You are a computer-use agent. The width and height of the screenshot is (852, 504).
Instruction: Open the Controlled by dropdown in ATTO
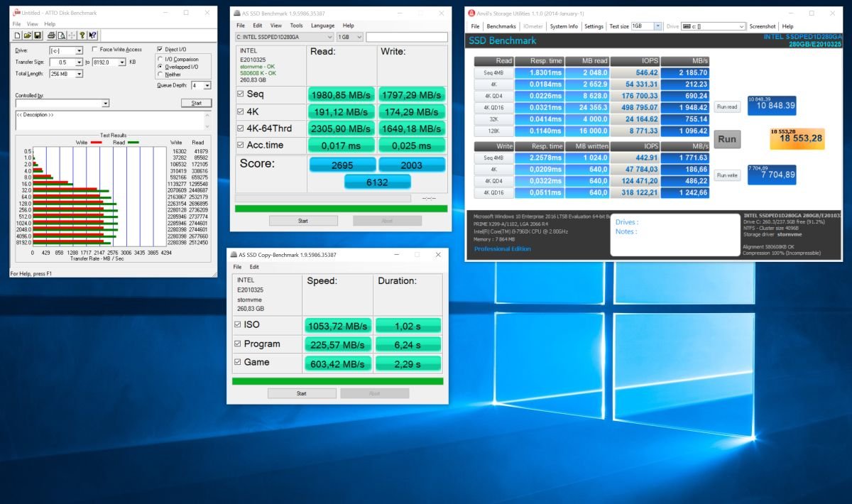(x=106, y=103)
